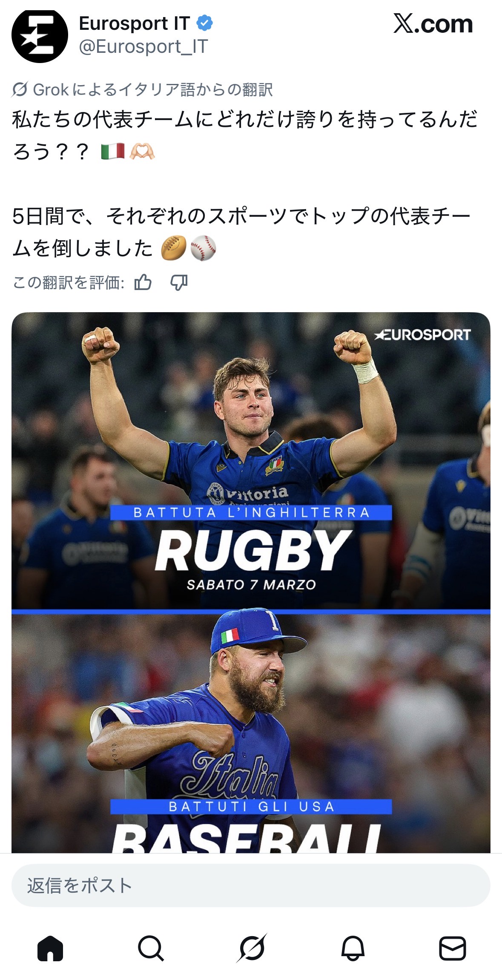Open the rugby player photo
502x980 pixels.
[251, 460]
